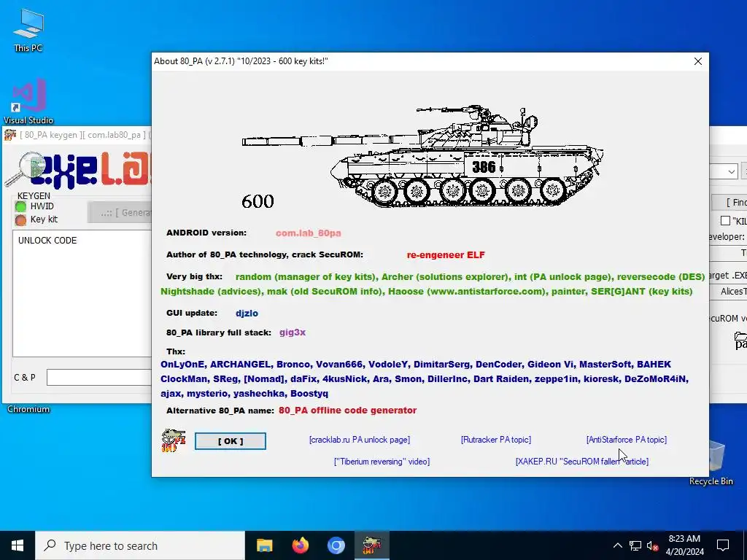
Task: Open Visual Studio desktop shortcut
Action: (x=28, y=102)
